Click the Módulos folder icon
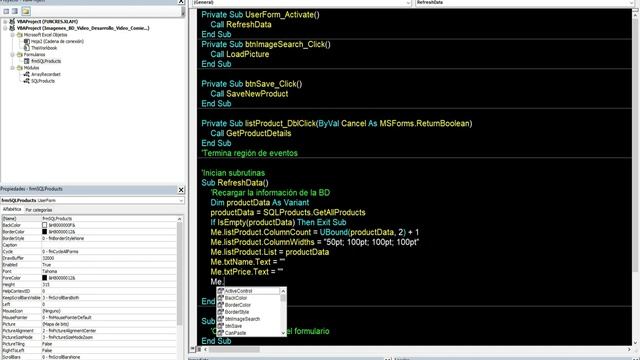Viewport: 640px width, 360px height. 19,68
